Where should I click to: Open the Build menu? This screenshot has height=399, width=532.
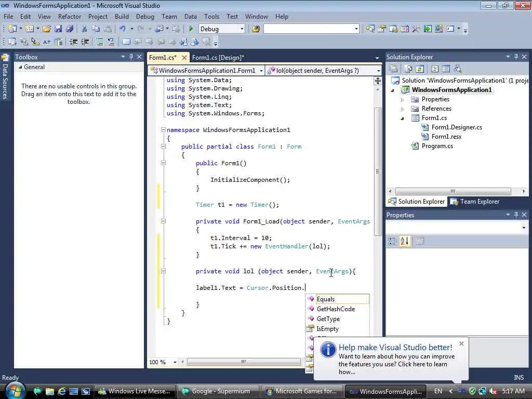point(122,16)
